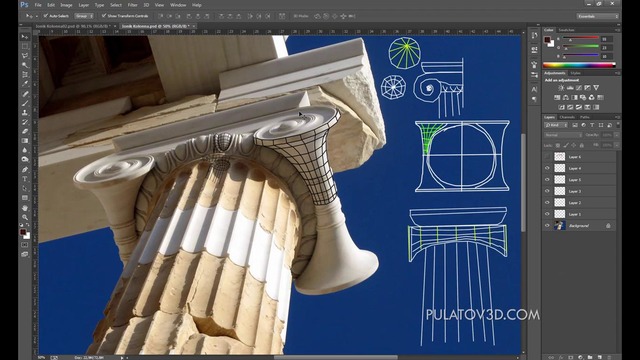
Task: Create a new group folder icon
Action: [590, 357]
